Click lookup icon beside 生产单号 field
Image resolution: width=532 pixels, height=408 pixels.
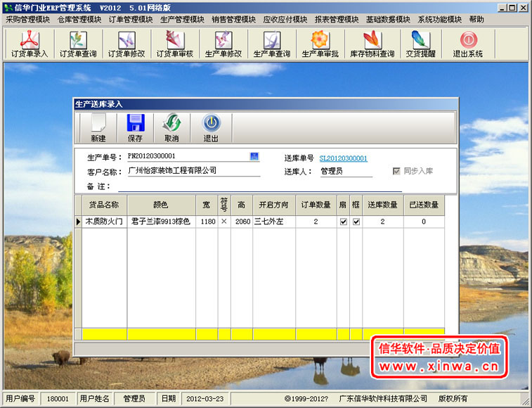pyautogui.click(x=254, y=156)
